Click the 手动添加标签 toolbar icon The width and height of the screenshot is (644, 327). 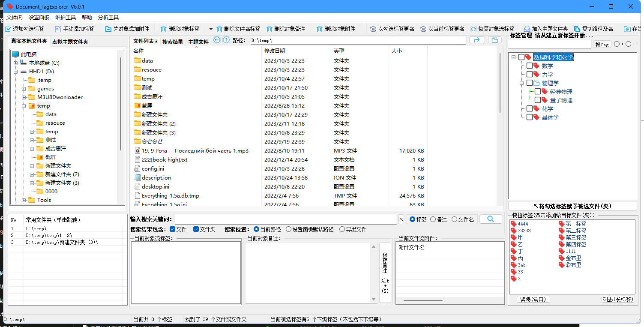[58, 29]
